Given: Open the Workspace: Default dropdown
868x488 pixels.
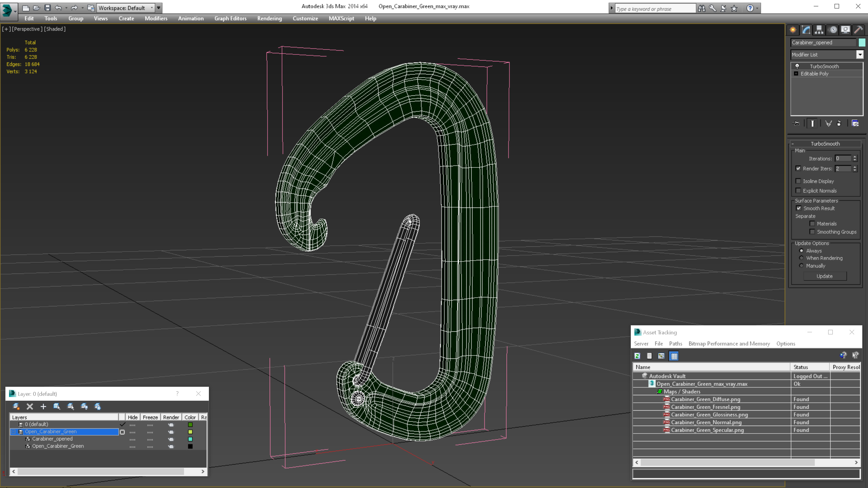Looking at the screenshot, I should 125,8.
